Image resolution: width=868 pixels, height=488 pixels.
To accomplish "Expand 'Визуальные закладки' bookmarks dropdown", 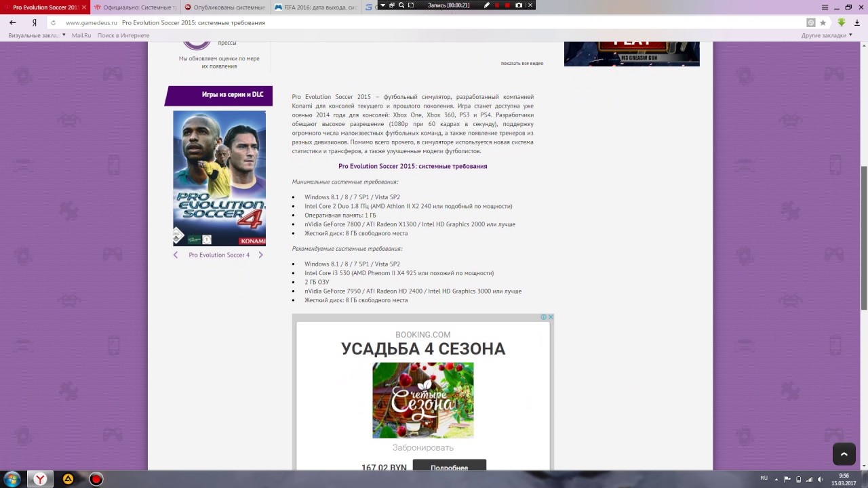I will tap(36, 35).
